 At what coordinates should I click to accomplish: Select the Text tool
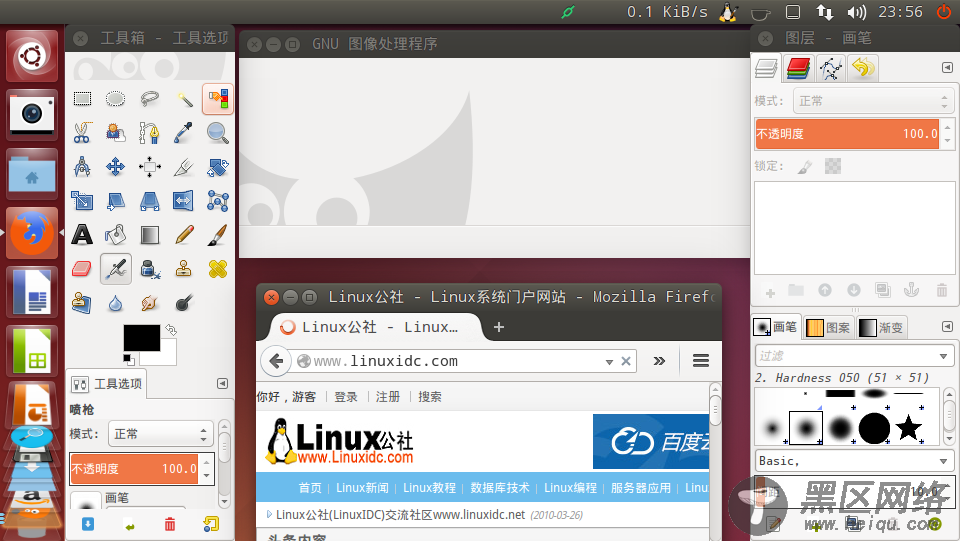(82, 234)
